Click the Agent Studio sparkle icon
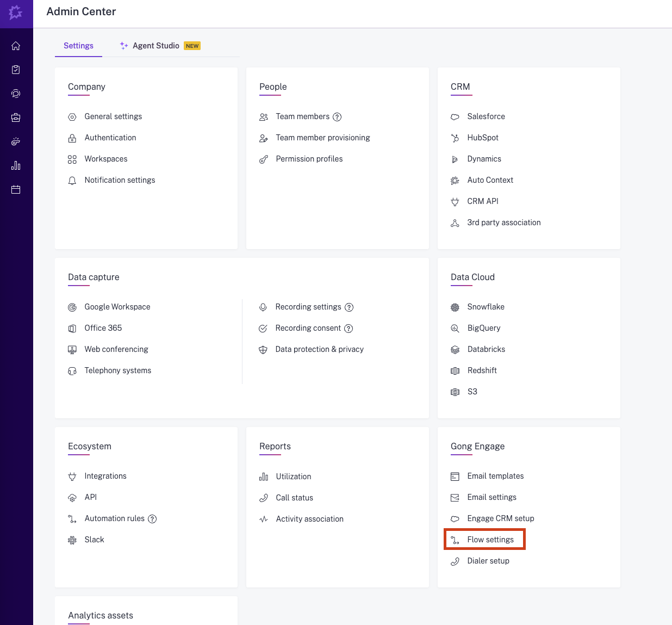This screenshot has width=672, height=625. pyautogui.click(x=124, y=46)
